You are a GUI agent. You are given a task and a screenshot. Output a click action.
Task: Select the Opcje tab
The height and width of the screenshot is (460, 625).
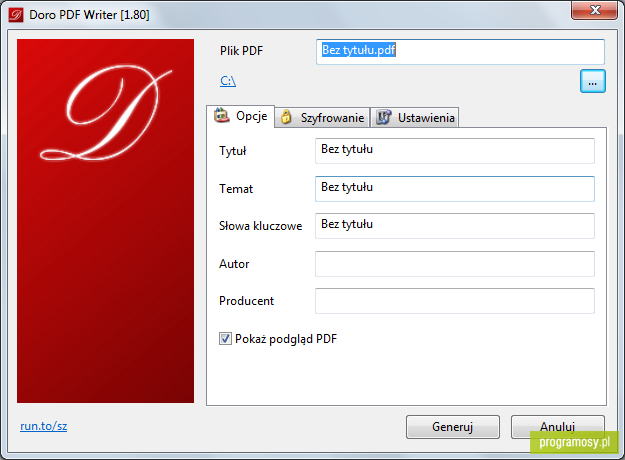click(x=240, y=116)
